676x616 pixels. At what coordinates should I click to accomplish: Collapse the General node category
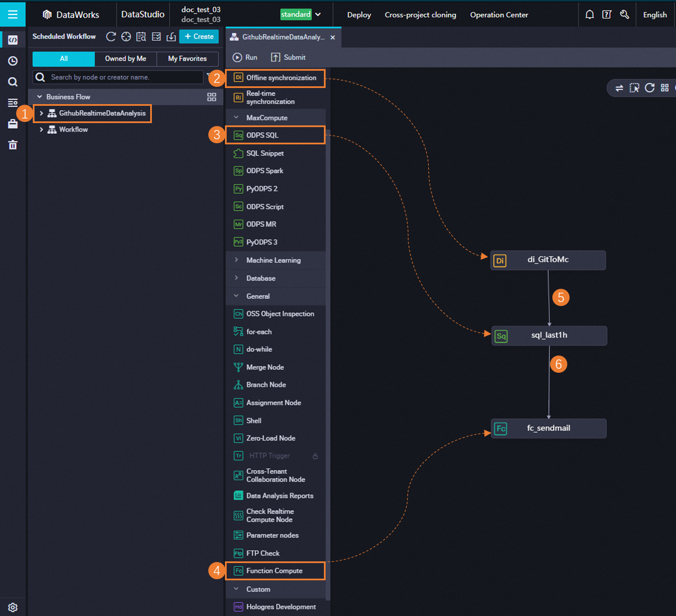(236, 296)
